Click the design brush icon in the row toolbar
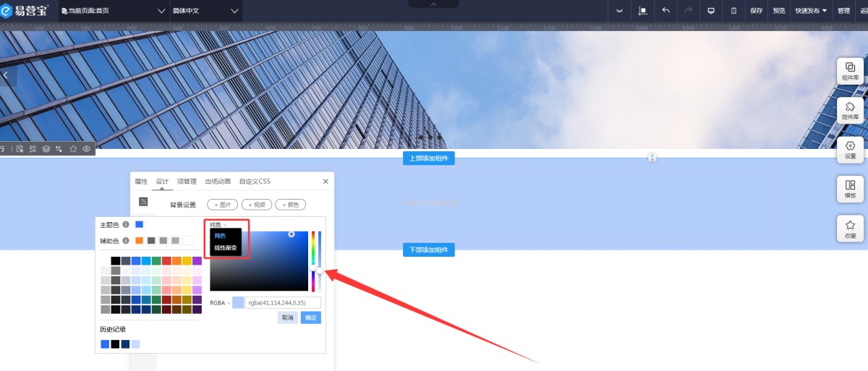This screenshot has height=371, width=868. tap(33, 149)
